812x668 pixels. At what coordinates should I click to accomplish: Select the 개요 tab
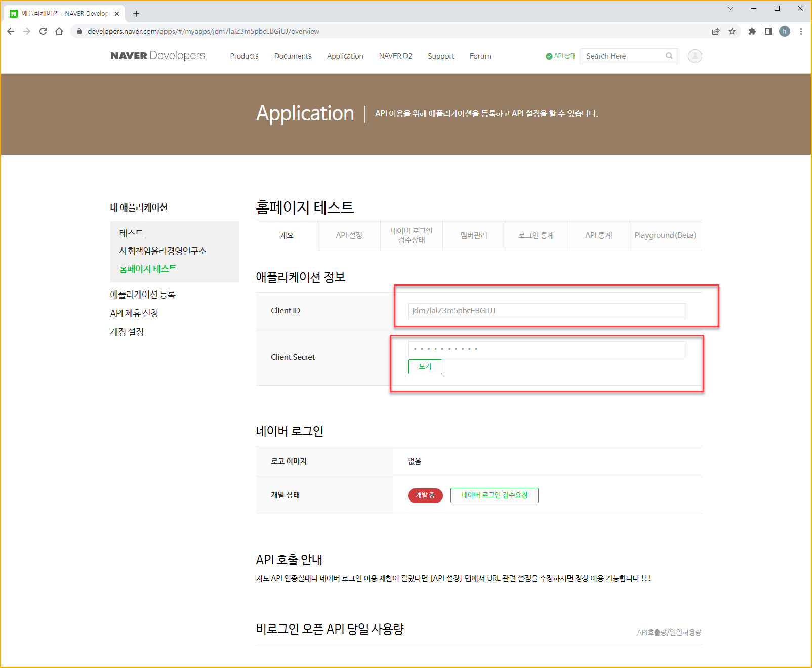pyautogui.click(x=287, y=235)
